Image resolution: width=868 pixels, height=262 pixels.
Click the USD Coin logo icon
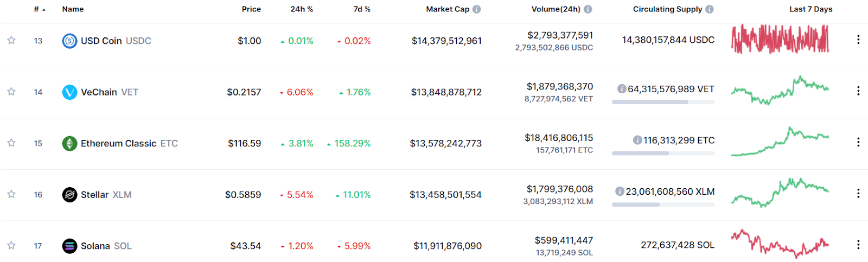[x=69, y=41]
